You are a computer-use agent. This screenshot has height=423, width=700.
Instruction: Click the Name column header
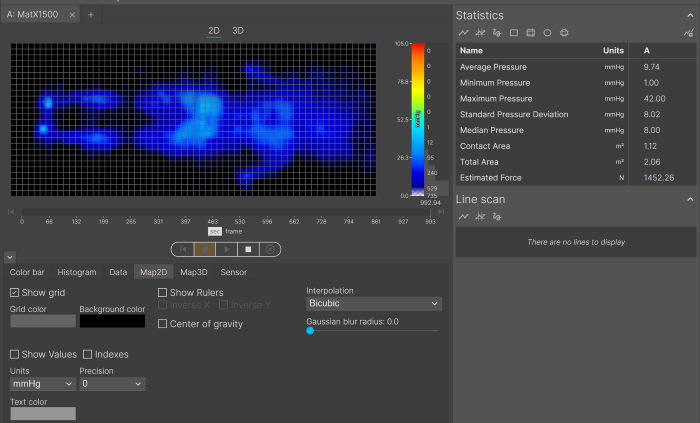click(471, 50)
